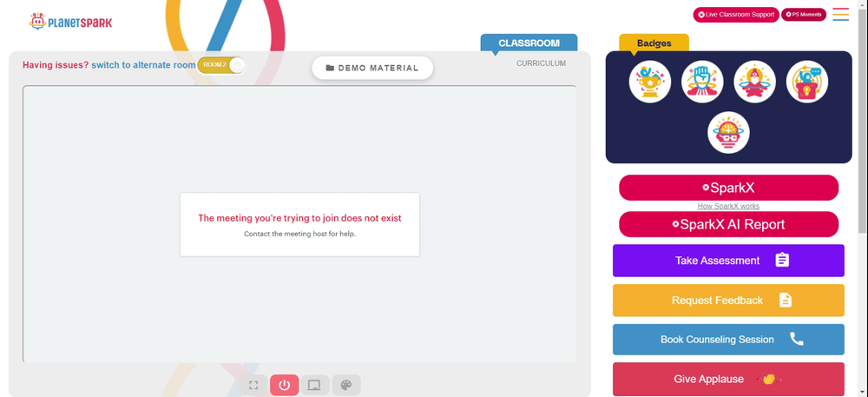Click the document icon on Request Feedback

pos(786,300)
